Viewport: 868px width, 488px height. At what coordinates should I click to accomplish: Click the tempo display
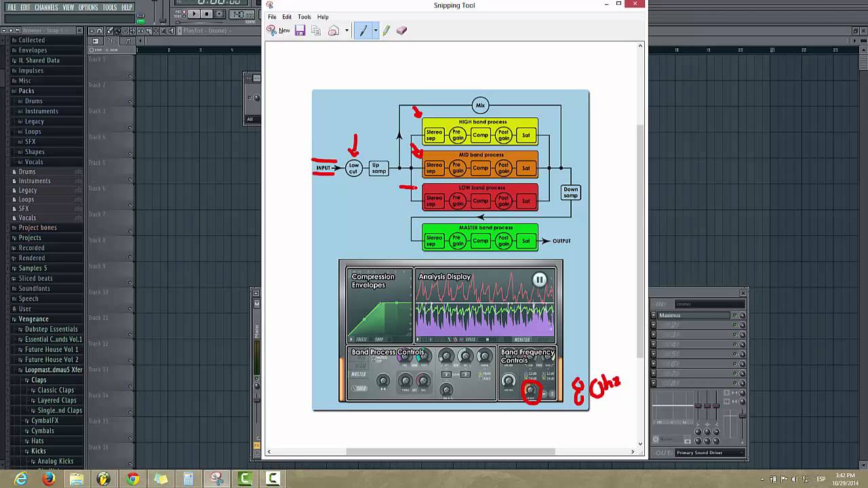click(x=241, y=14)
